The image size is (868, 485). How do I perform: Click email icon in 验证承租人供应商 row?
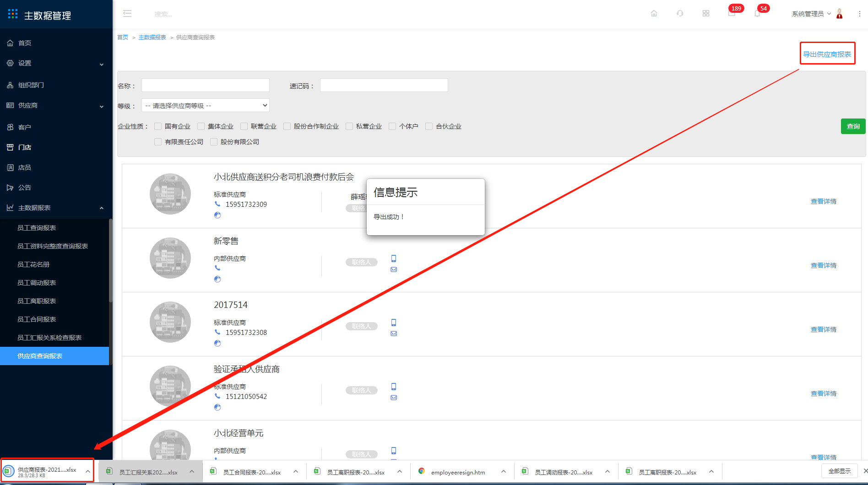click(x=394, y=398)
